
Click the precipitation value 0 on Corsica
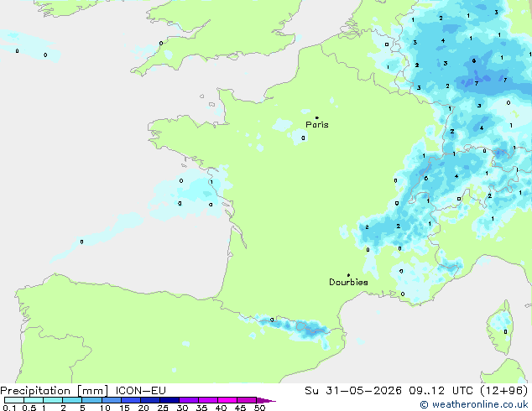[x=505, y=331]
